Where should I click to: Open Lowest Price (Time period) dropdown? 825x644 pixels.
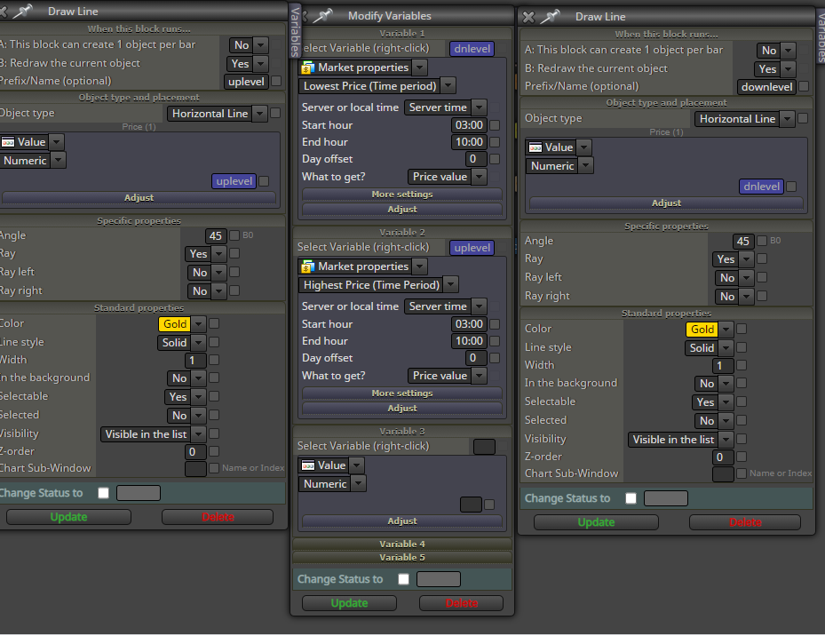tap(377, 86)
